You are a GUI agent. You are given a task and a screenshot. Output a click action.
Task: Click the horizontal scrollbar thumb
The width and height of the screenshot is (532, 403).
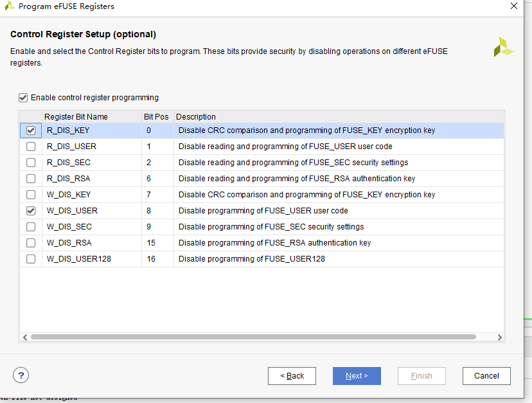pos(253,337)
